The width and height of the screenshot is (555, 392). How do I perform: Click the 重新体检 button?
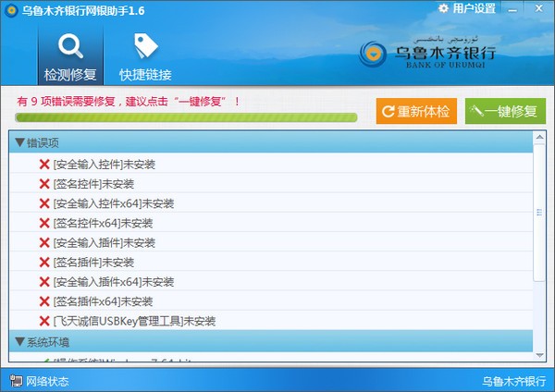click(416, 111)
